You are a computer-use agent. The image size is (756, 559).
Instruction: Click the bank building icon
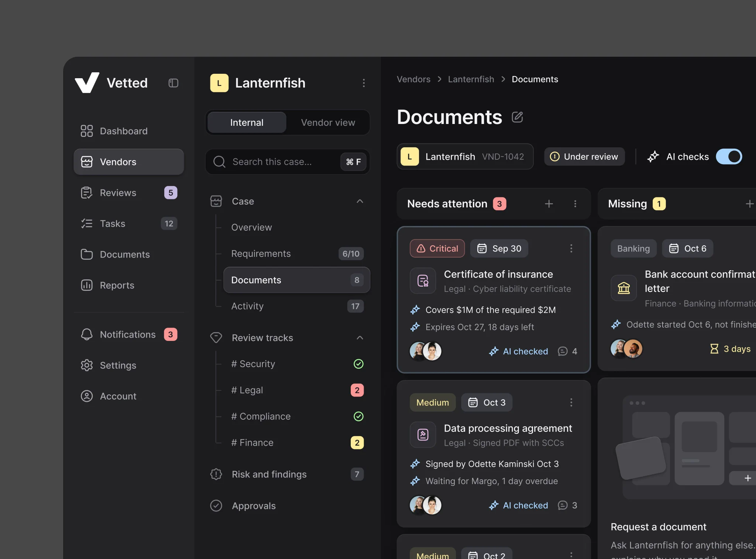[x=624, y=288]
